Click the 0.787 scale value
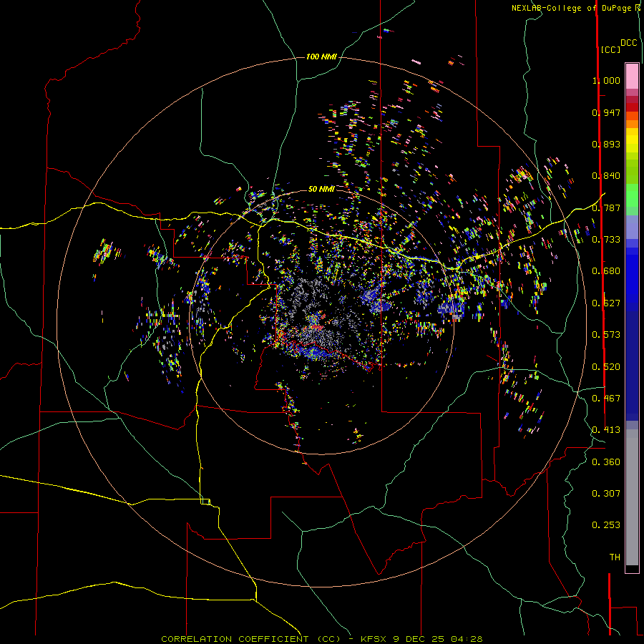The width and height of the screenshot is (644, 644). pos(606,208)
